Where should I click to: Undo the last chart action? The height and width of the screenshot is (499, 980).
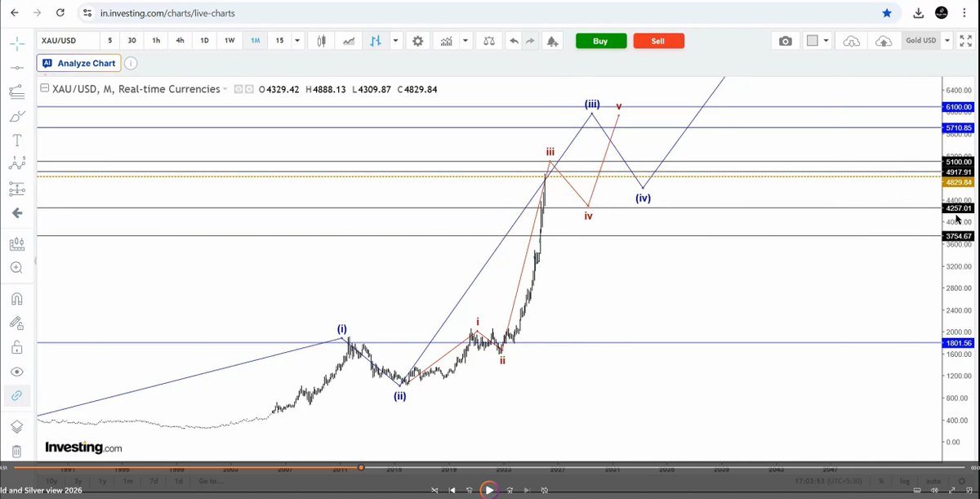point(514,41)
